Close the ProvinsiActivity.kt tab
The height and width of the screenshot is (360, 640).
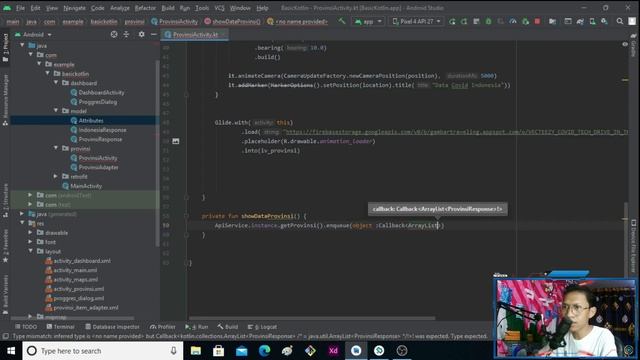(224, 35)
